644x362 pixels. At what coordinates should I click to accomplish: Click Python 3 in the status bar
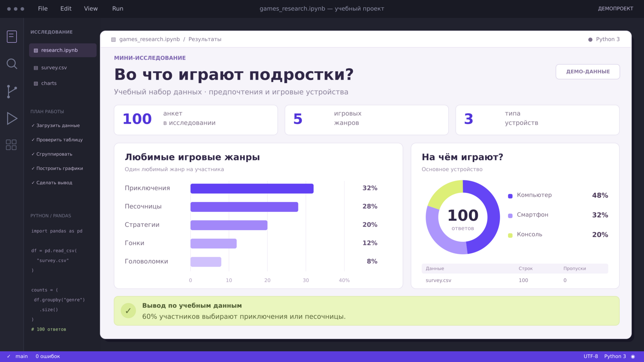click(615, 356)
